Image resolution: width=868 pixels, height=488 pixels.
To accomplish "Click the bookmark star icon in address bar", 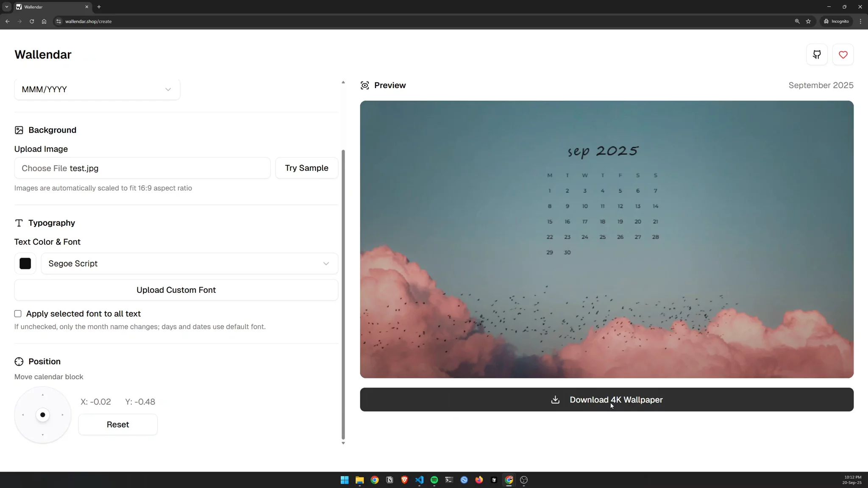I will (x=808, y=21).
